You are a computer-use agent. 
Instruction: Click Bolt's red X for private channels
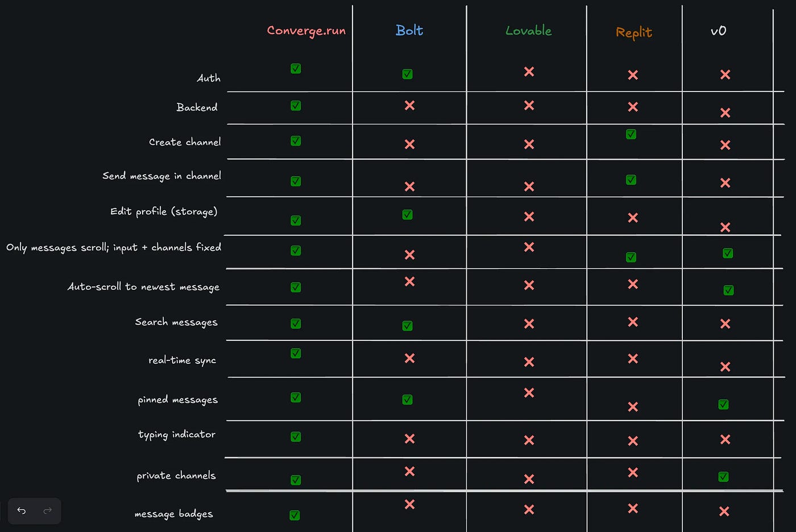(409, 471)
